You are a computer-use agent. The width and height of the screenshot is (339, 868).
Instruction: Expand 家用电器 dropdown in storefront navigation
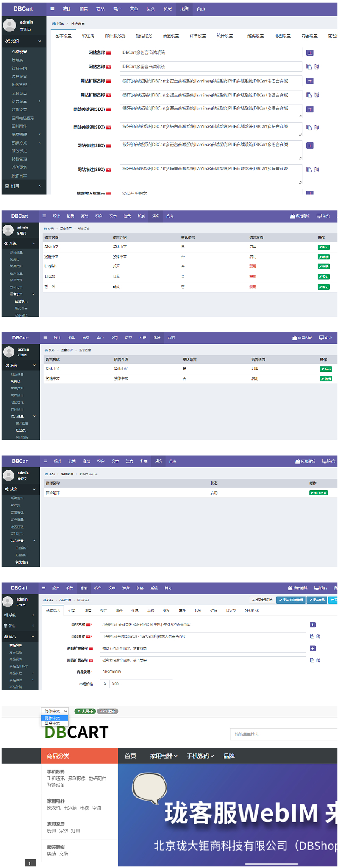point(164,756)
